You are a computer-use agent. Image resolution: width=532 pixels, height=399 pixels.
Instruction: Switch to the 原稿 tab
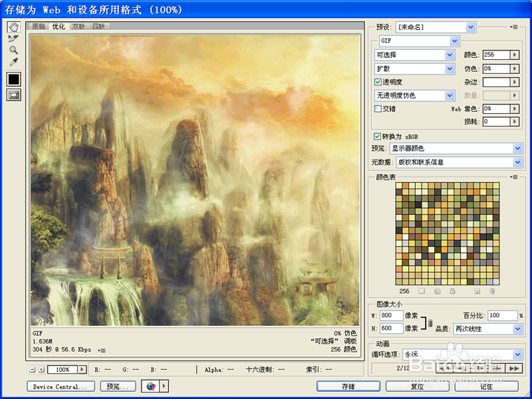pos(39,27)
